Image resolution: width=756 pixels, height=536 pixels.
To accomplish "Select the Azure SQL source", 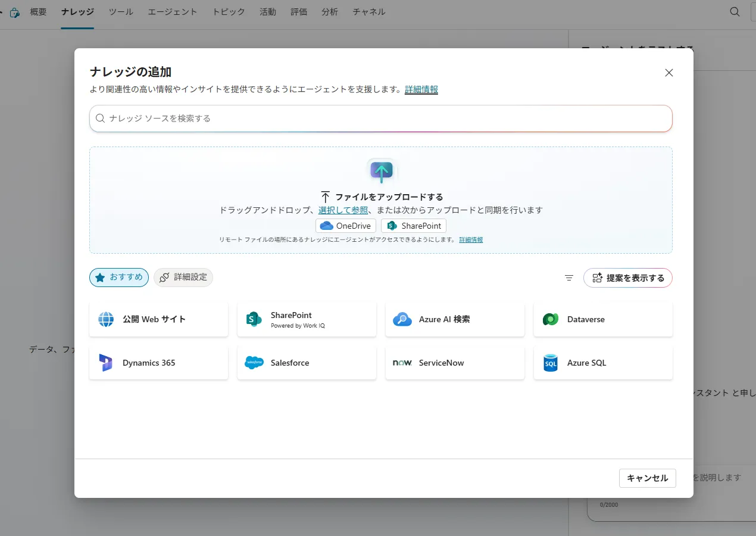I will click(603, 363).
